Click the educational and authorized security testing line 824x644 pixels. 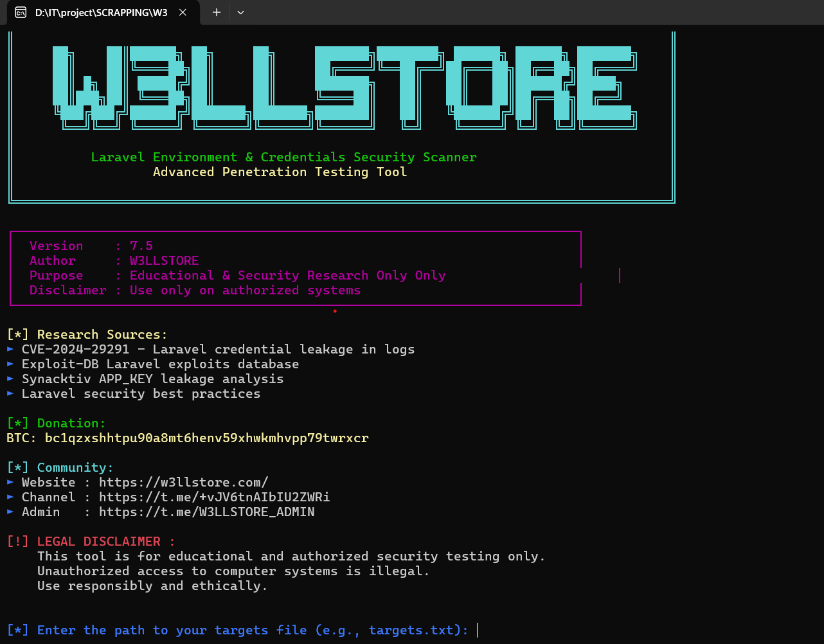[292, 557]
